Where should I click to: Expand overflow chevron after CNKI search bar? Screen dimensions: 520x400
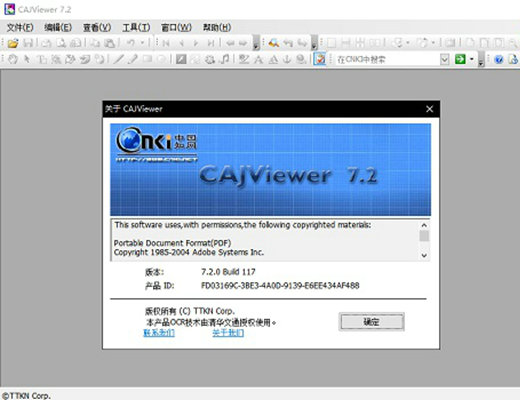[x=481, y=59]
